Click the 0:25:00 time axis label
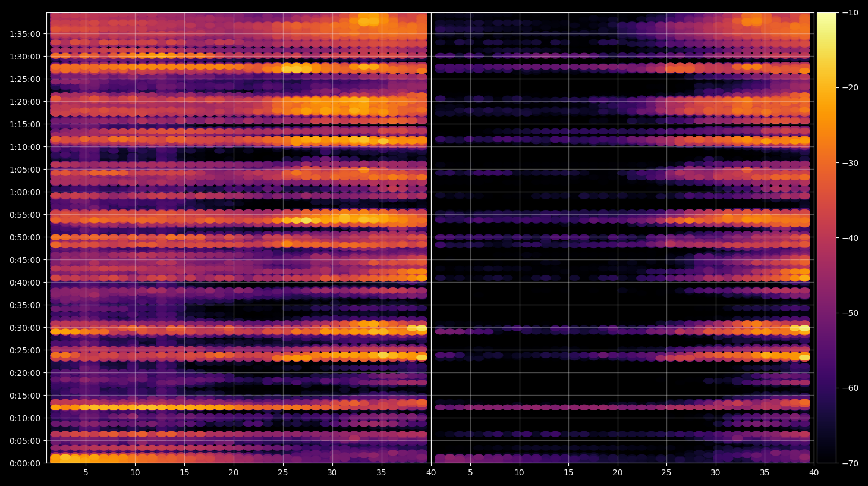 click(25, 350)
